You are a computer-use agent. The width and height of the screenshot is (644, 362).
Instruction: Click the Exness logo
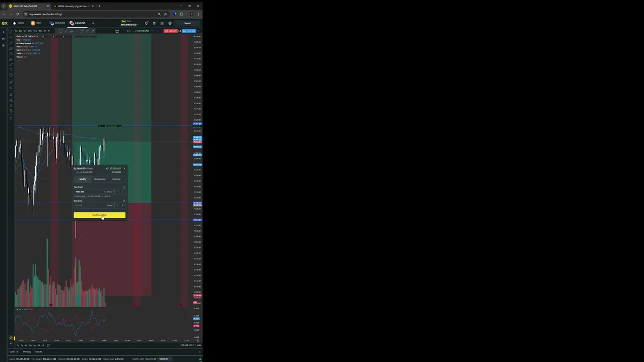5,23
